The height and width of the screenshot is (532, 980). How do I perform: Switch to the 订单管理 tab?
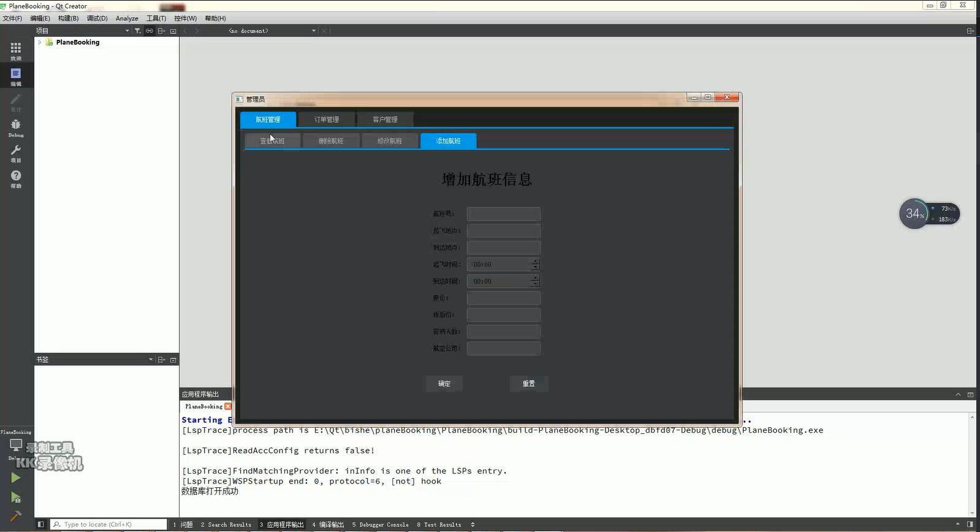(x=327, y=120)
